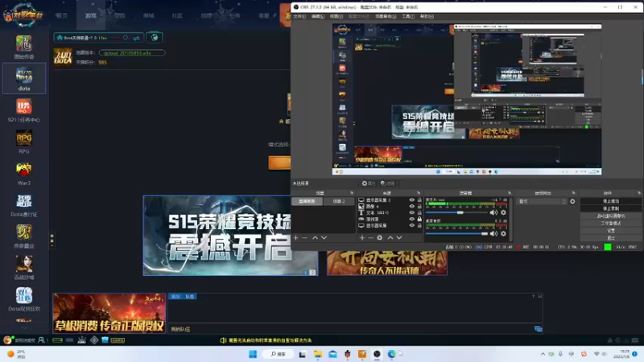Select Scene 2 in the scenes list
This screenshot has width=644, height=362.
[338, 201]
